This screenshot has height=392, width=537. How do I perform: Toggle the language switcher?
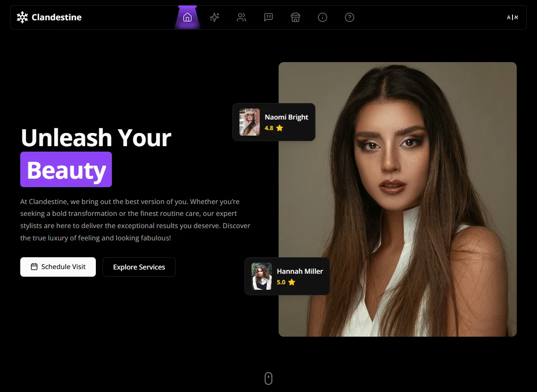point(513,17)
